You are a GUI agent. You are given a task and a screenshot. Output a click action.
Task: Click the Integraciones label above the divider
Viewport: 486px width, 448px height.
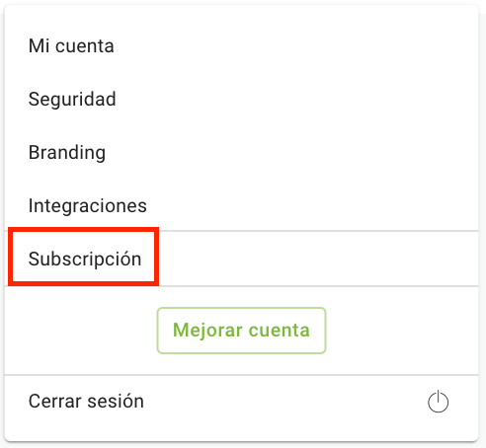88,206
